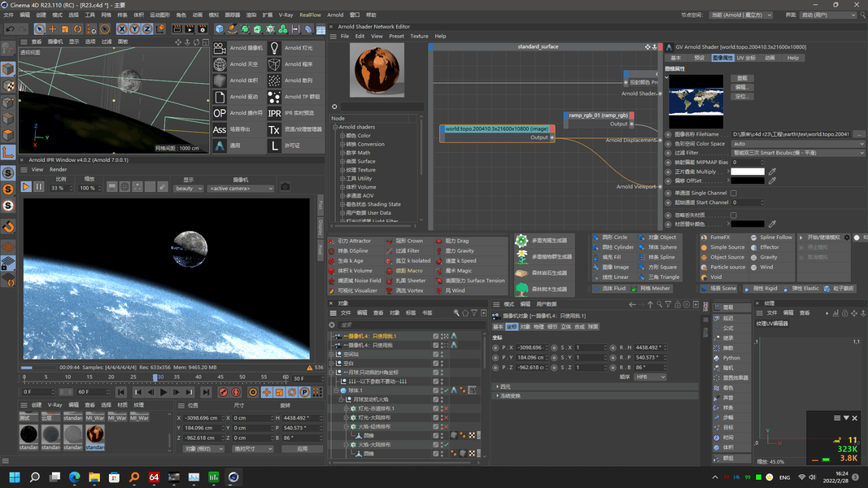Click the 多重克隆生成器 flower icon

click(521, 241)
